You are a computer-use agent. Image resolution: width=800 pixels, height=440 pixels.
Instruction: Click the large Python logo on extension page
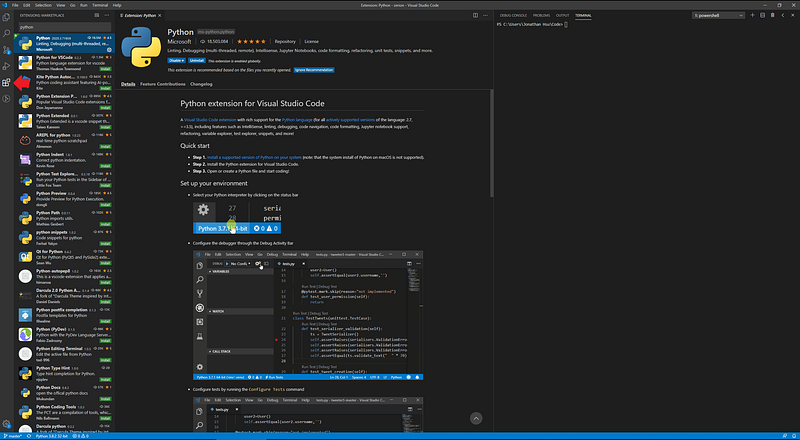click(x=139, y=47)
